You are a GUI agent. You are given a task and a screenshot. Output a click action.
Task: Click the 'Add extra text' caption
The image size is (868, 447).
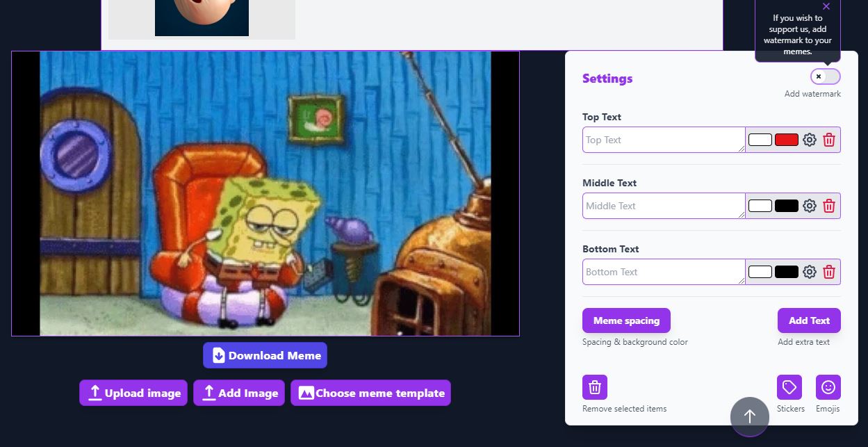803,342
